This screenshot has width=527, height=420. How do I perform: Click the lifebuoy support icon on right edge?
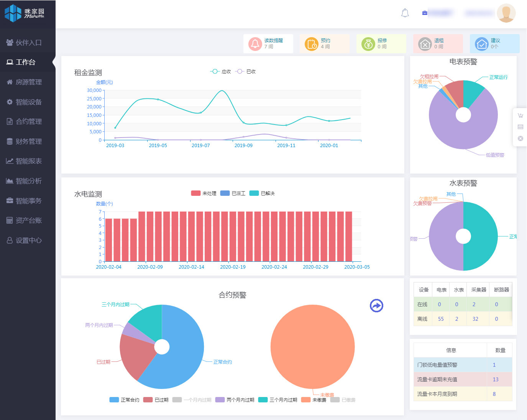pyautogui.click(x=520, y=138)
